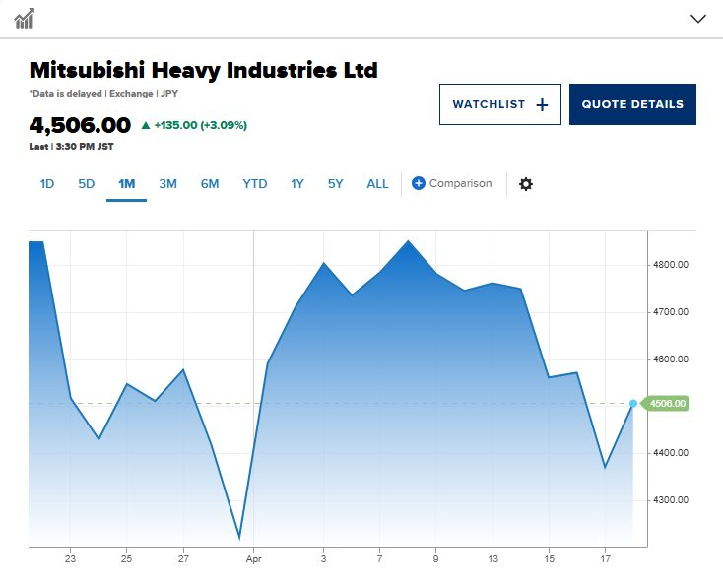723x588 pixels.
Task: Click the green up-arrow price change indicator
Action: click(x=146, y=125)
